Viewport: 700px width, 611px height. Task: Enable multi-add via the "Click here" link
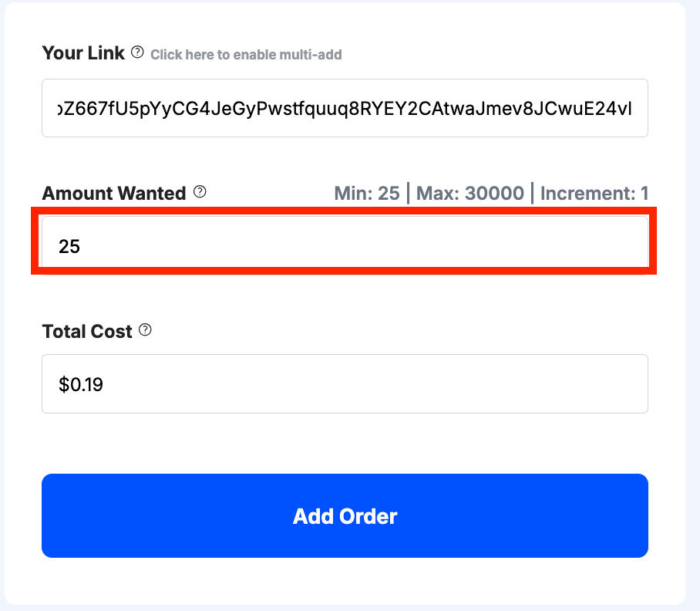pos(246,55)
